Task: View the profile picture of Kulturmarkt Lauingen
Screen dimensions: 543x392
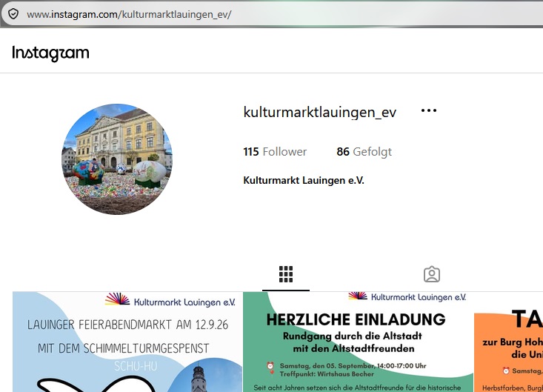Action: pos(117,159)
